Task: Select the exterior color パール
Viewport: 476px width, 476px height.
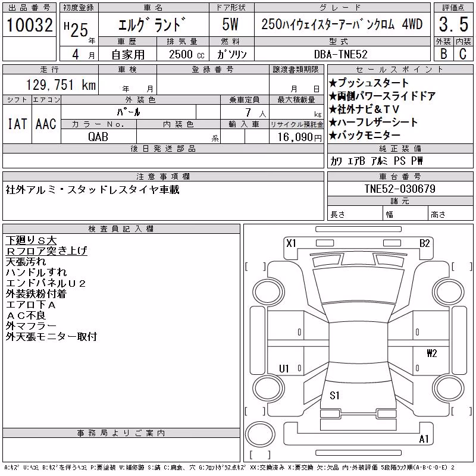Action: point(129,112)
